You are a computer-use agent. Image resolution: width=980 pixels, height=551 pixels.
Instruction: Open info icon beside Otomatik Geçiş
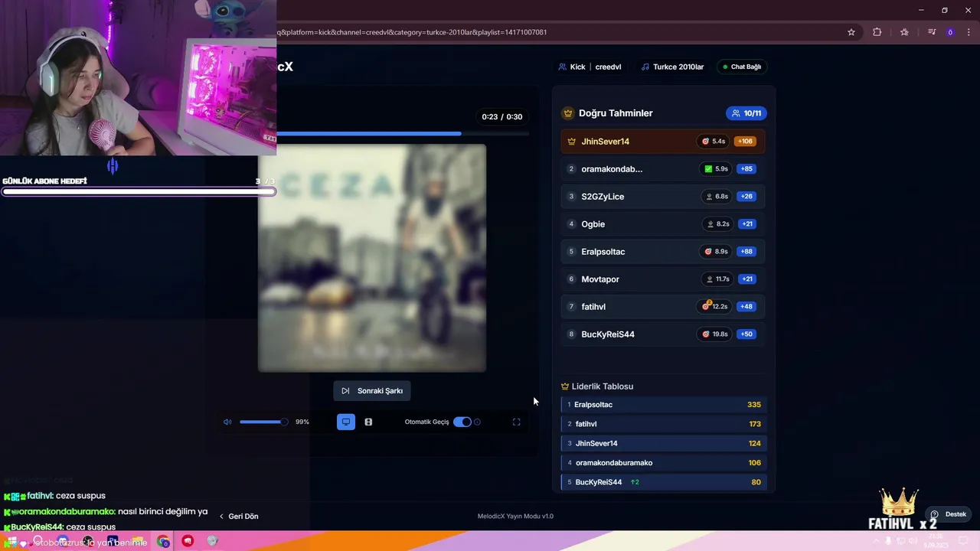(x=477, y=422)
